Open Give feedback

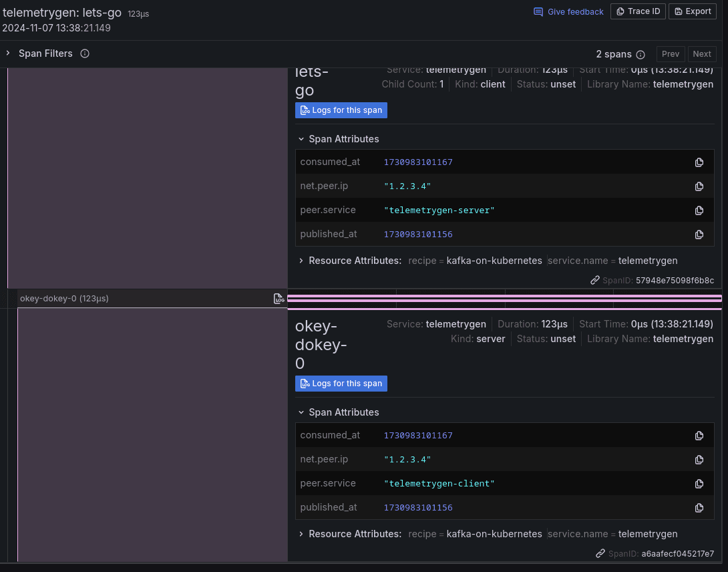point(568,11)
